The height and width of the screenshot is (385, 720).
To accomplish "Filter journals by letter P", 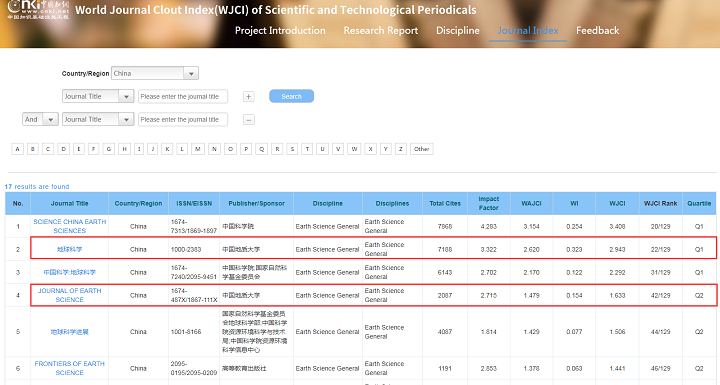I will tap(246, 149).
